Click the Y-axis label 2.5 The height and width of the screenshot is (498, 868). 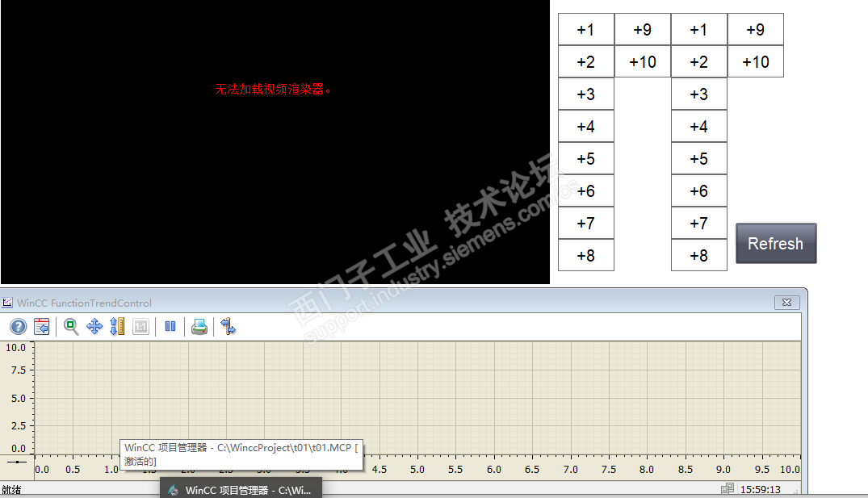19,425
